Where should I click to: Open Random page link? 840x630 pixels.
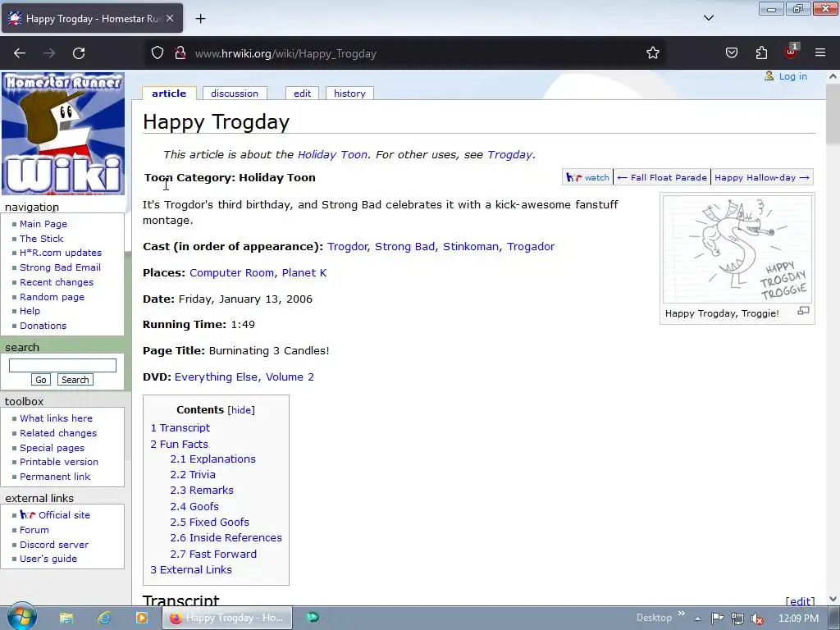tap(52, 297)
